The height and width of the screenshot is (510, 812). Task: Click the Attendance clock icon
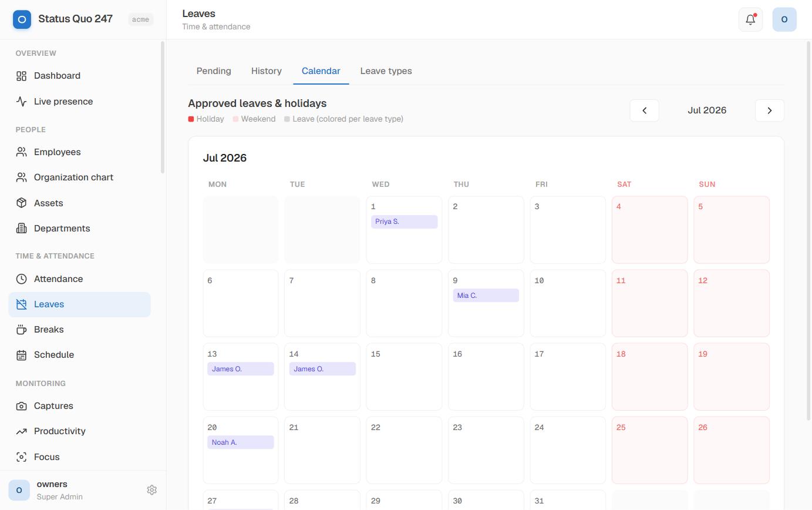tap(22, 279)
